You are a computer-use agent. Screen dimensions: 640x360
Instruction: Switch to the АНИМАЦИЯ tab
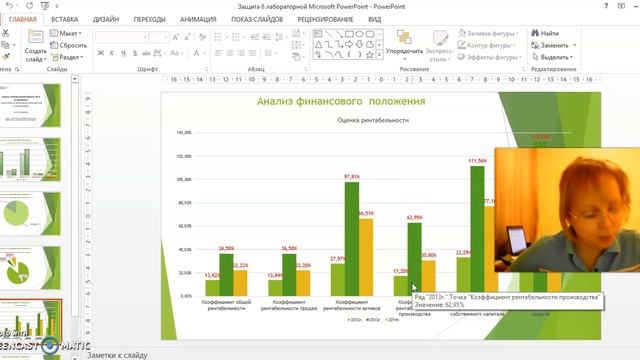tap(198, 19)
